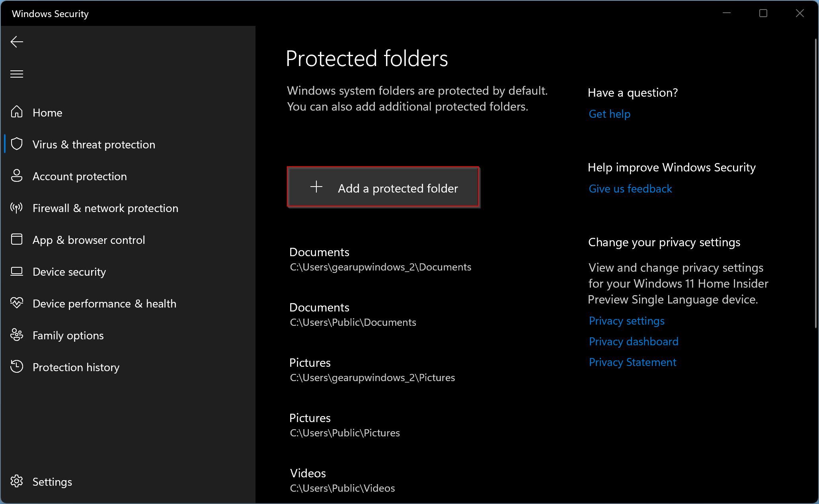The height and width of the screenshot is (504, 819).
Task: Click the Protection history clock icon
Action: pyautogui.click(x=17, y=366)
